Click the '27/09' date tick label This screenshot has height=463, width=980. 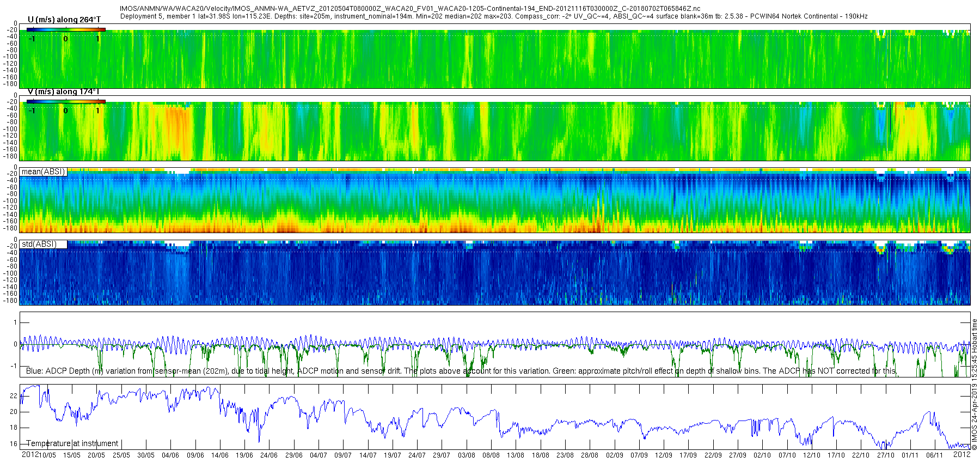[738, 455]
